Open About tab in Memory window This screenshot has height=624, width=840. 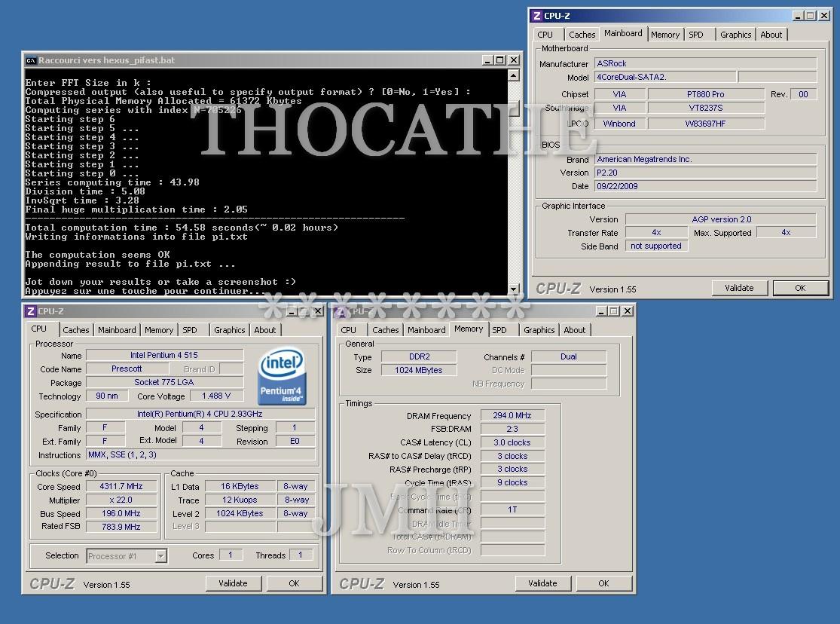tap(574, 330)
